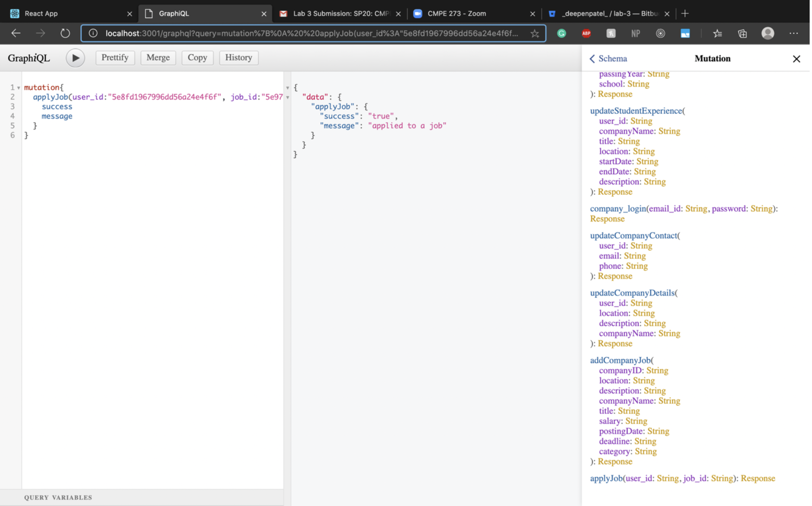Reload the page with refresh icon
The image size is (812, 506).
point(65,34)
